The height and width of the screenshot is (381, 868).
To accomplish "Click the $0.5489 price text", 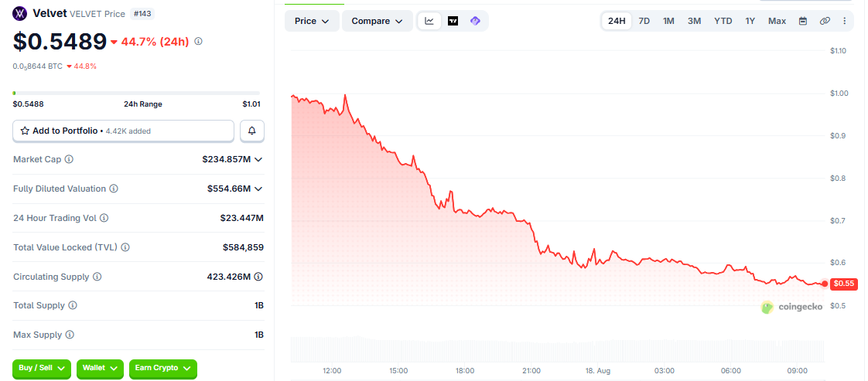I will click(60, 42).
